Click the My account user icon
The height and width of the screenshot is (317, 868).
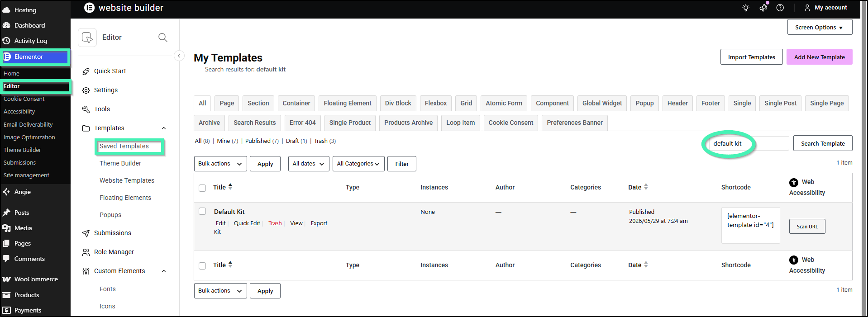pyautogui.click(x=807, y=8)
